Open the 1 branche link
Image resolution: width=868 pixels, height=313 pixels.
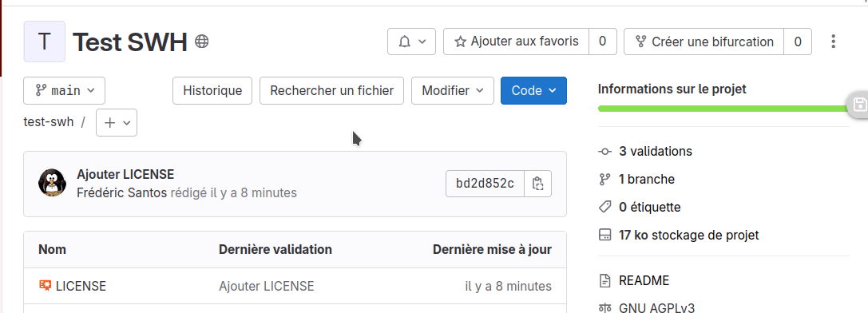(x=647, y=179)
